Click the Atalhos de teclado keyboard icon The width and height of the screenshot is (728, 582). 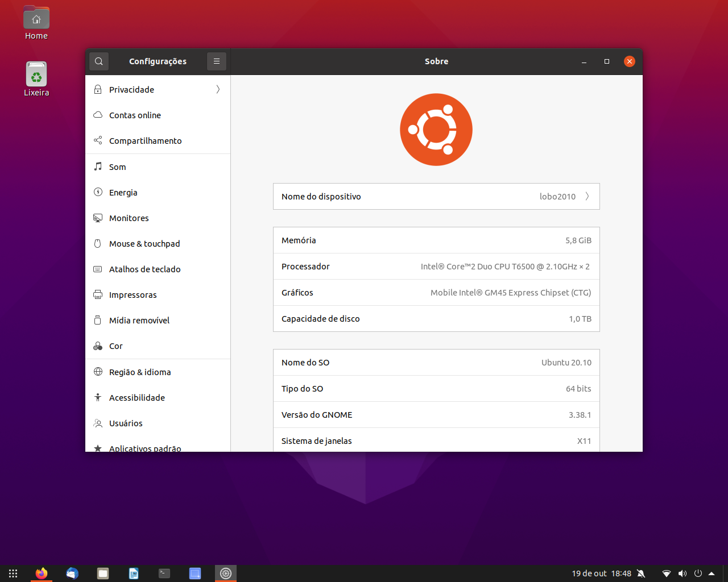coord(98,269)
